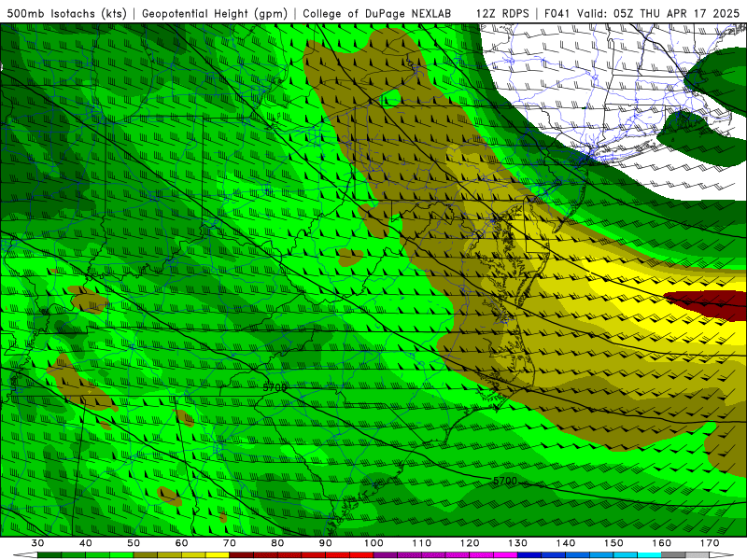Click the "30" value on the color scale
The image size is (747, 560).
pyautogui.click(x=37, y=543)
